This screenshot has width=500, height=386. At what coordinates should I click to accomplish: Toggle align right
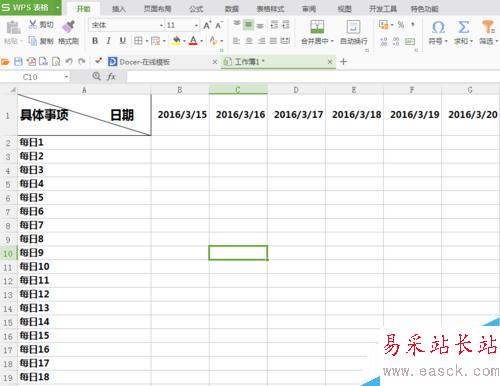[261, 41]
